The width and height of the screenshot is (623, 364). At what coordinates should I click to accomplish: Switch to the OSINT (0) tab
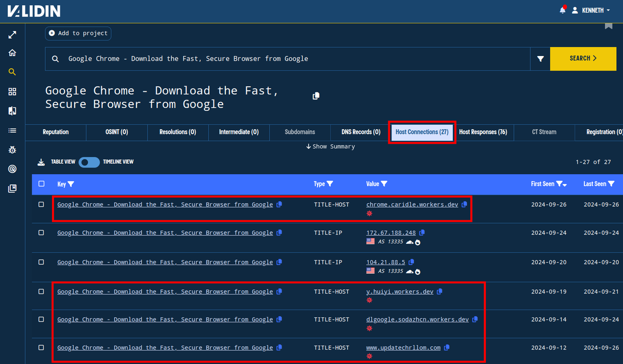tap(116, 132)
